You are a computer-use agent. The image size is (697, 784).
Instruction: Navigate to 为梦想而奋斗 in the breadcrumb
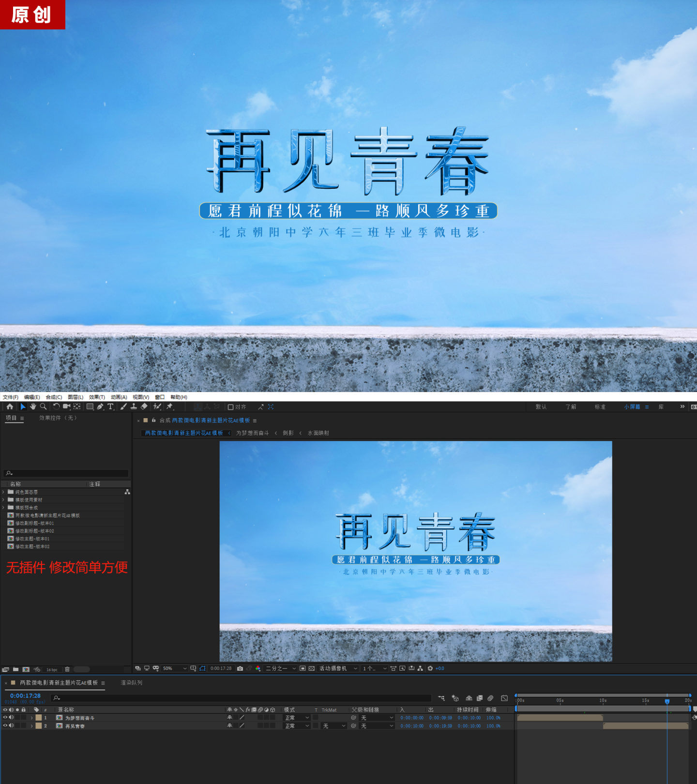253,433
